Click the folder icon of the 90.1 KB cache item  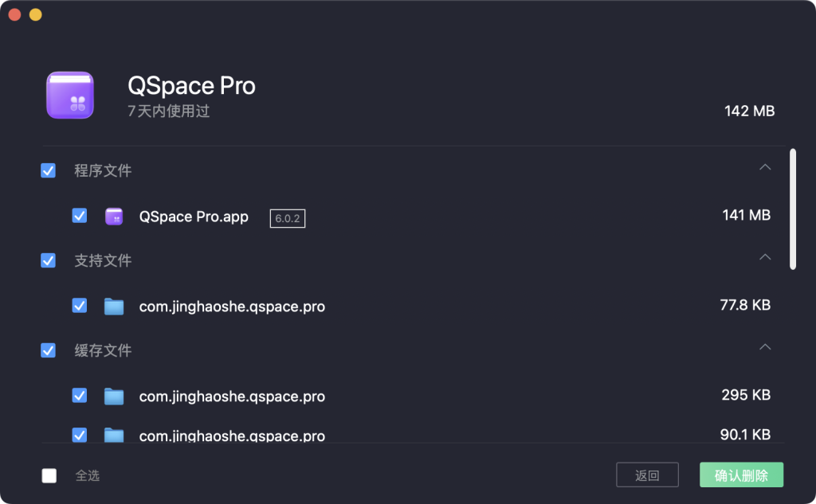pyautogui.click(x=114, y=435)
